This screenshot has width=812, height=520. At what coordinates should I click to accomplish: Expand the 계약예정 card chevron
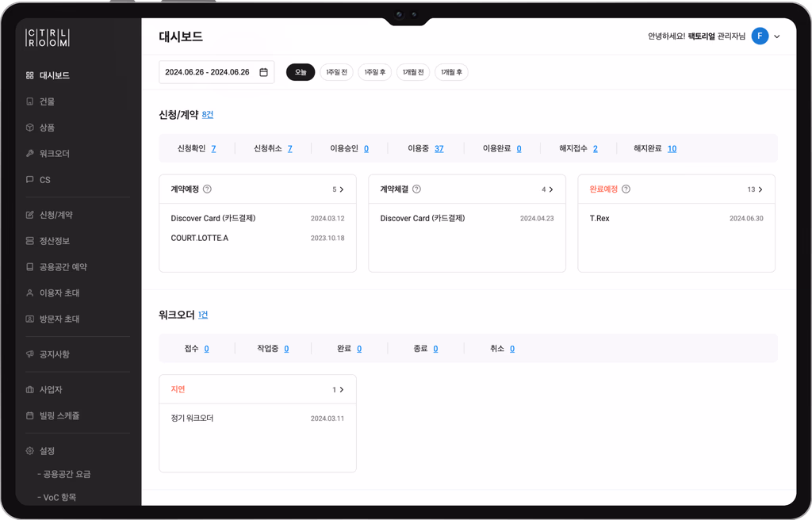341,189
